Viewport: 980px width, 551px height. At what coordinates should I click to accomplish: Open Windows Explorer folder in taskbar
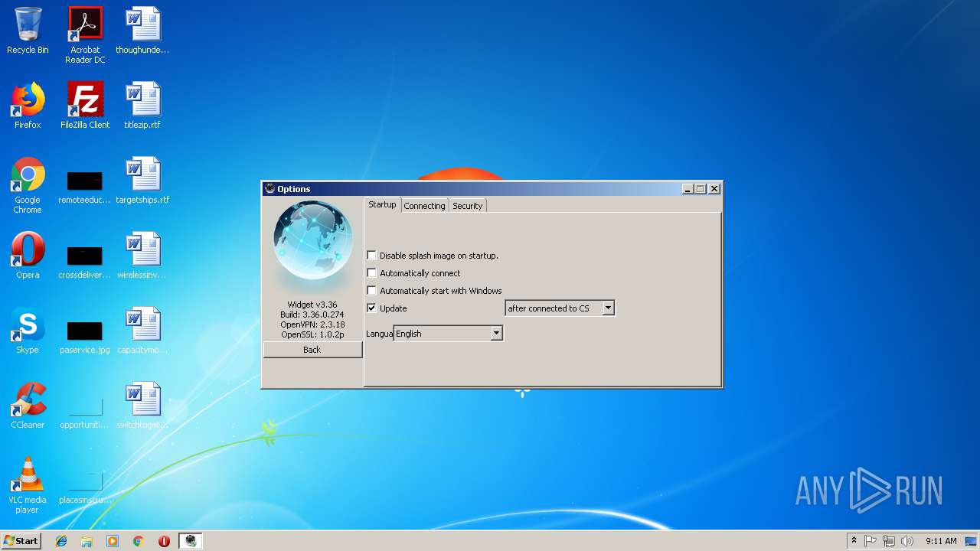coord(87,541)
